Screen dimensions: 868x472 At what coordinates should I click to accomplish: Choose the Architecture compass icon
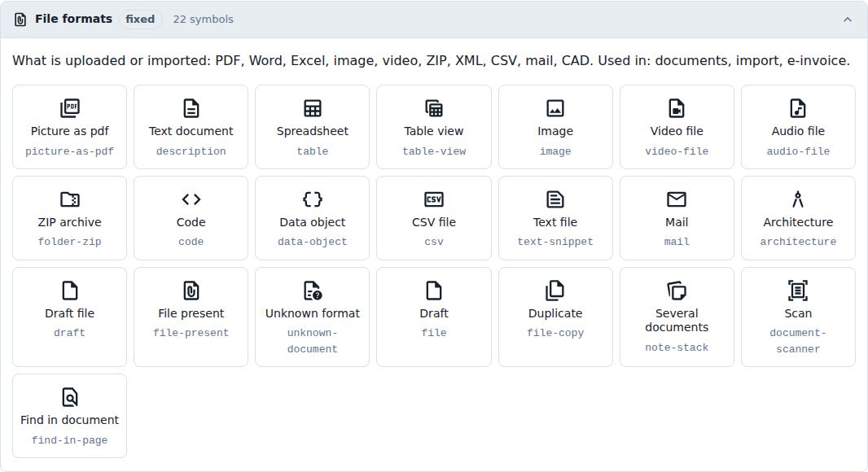click(798, 199)
